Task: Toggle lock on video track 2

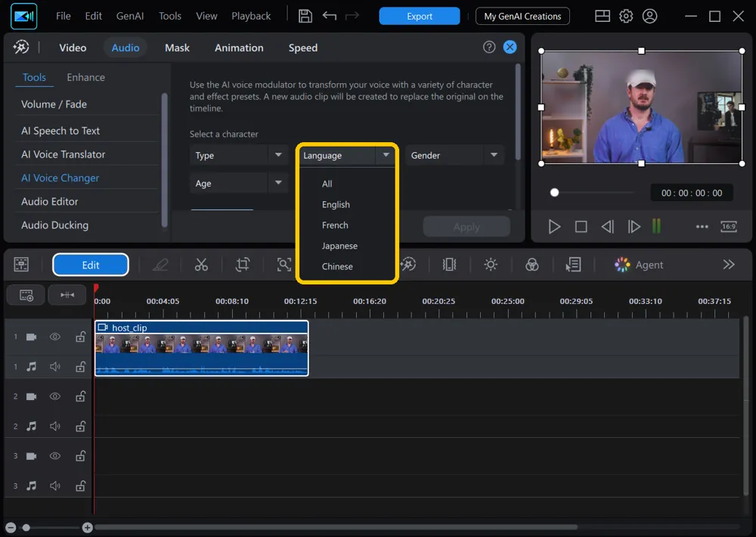Action: tap(81, 396)
